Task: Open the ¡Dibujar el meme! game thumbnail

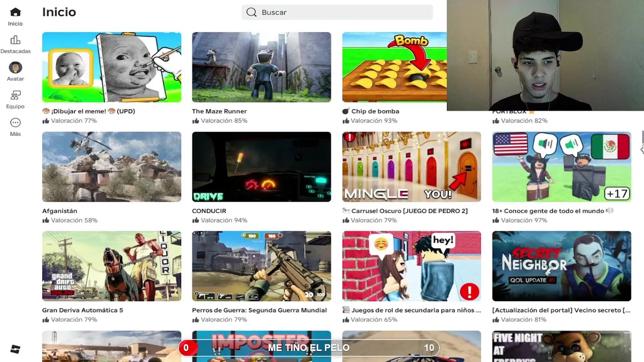Action: 112,67
